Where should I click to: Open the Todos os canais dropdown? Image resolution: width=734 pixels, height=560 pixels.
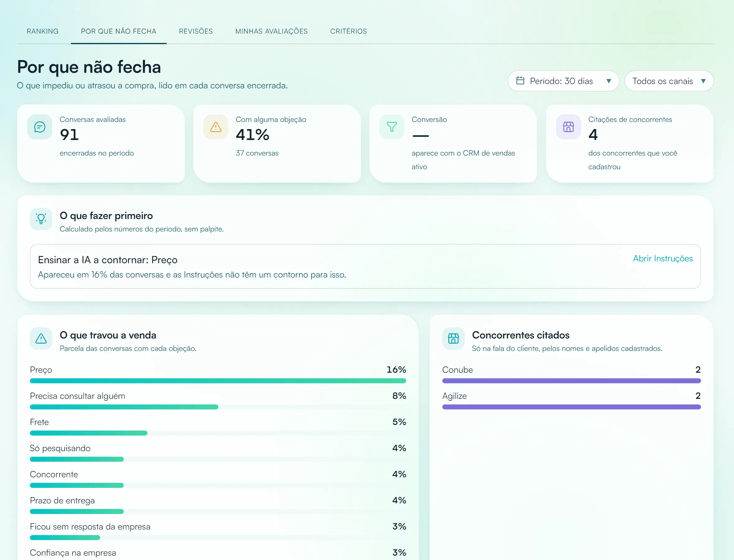pos(669,81)
